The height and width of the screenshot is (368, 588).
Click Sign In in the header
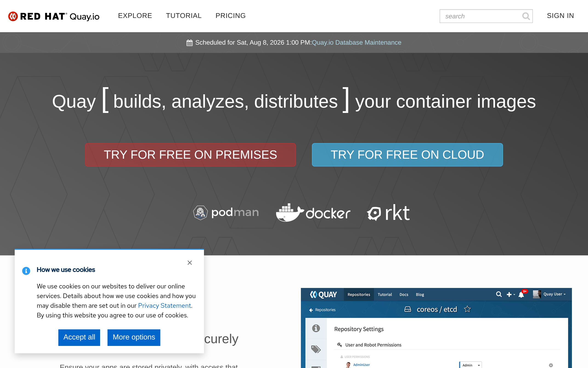click(560, 16)
